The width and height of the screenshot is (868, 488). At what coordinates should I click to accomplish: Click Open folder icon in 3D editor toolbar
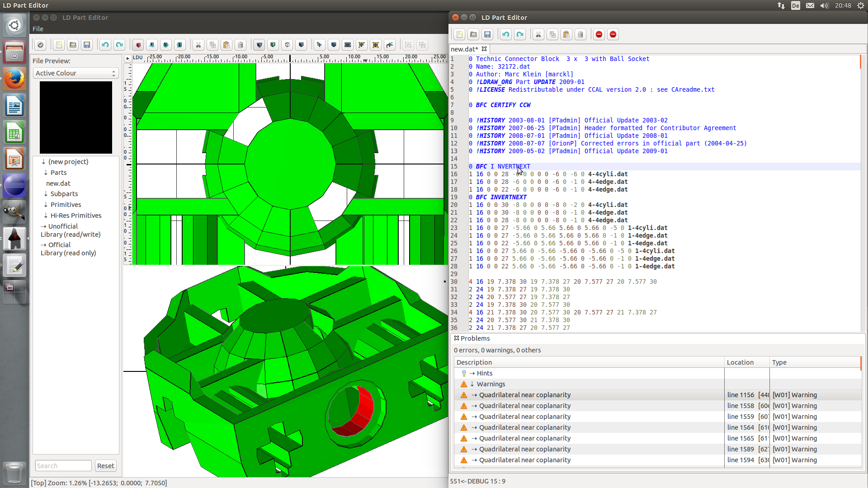(x=73, y=45)
